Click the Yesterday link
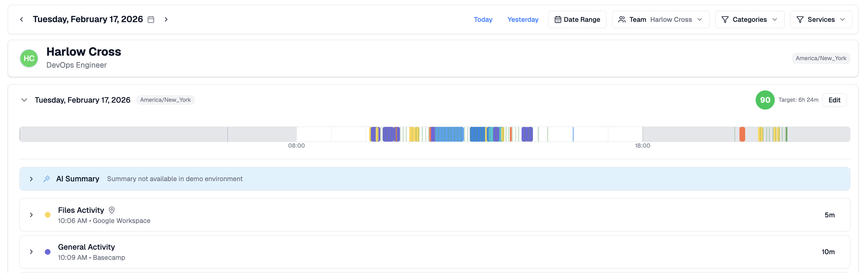868x273 pixels. click(x=522, y=19)
